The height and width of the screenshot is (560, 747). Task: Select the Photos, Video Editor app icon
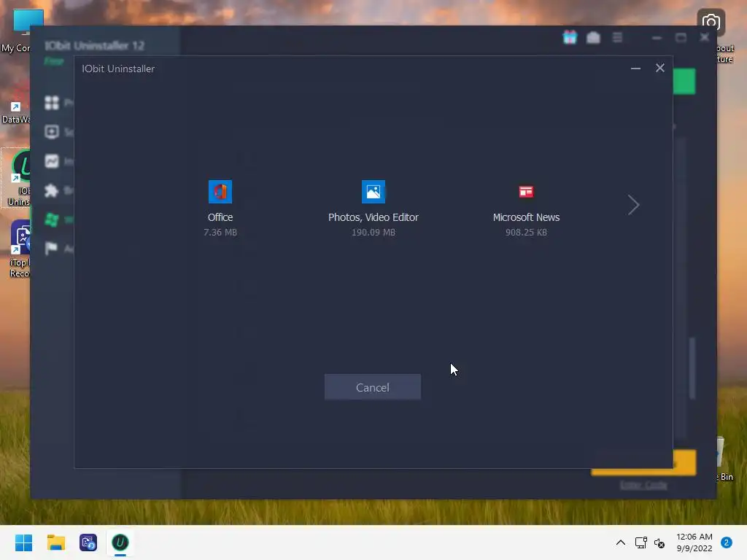coord(373,192)
